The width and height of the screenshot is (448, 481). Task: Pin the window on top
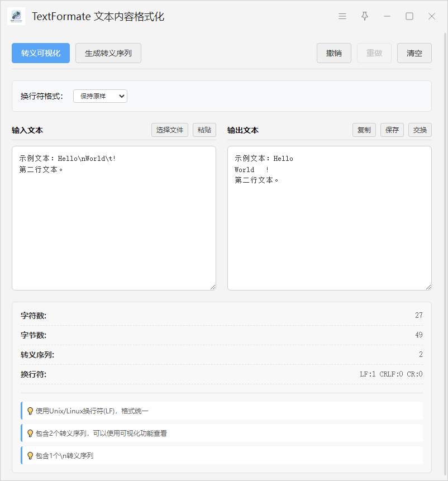365,17
